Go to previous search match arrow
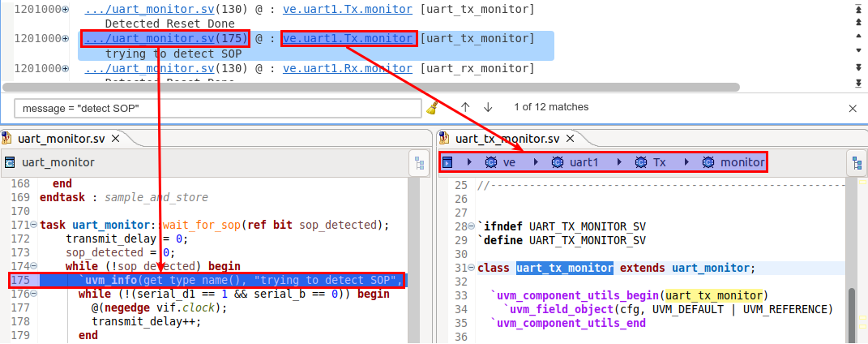 coord(465,107)
